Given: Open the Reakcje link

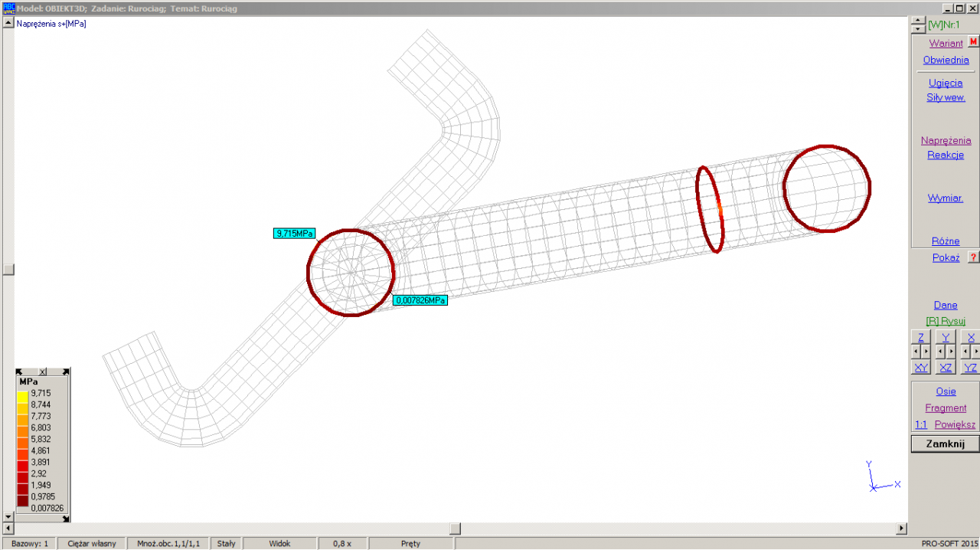Looking at the screenshot, I should (x=946, y=155).
